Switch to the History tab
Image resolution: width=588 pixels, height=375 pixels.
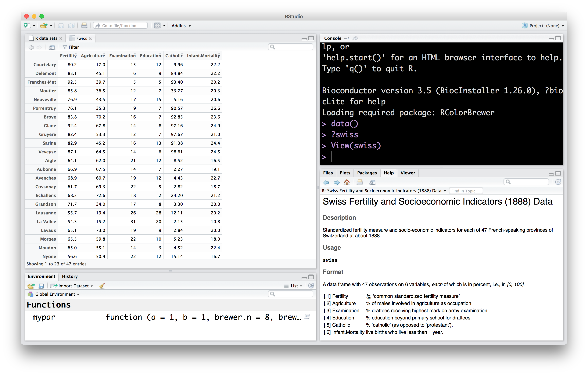tap(70, 276)
